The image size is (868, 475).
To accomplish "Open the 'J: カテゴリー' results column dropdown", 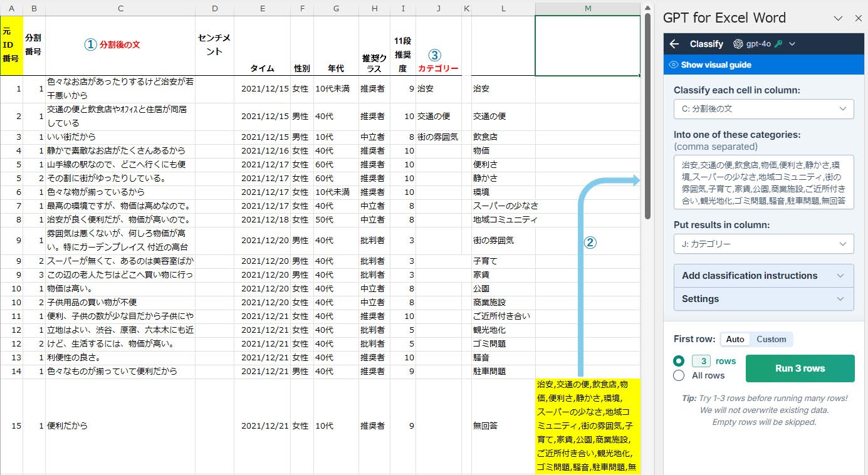I will click(x=763, y=244).
